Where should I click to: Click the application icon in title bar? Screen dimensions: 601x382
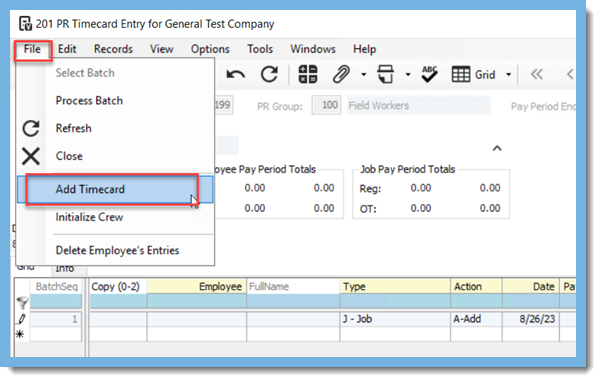click(x=25, y=23)
